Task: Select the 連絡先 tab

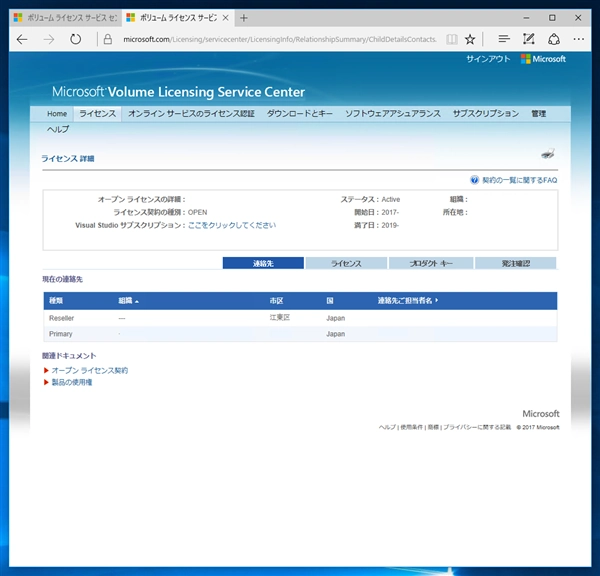Action: tap(263, 263)
